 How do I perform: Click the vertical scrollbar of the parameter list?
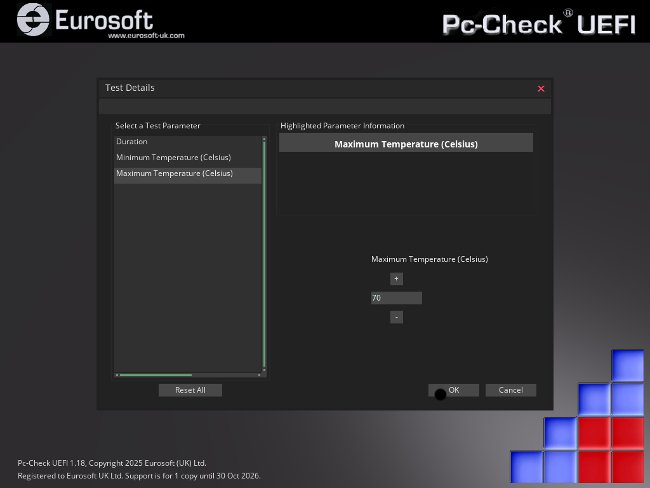[x=265, y=250]
